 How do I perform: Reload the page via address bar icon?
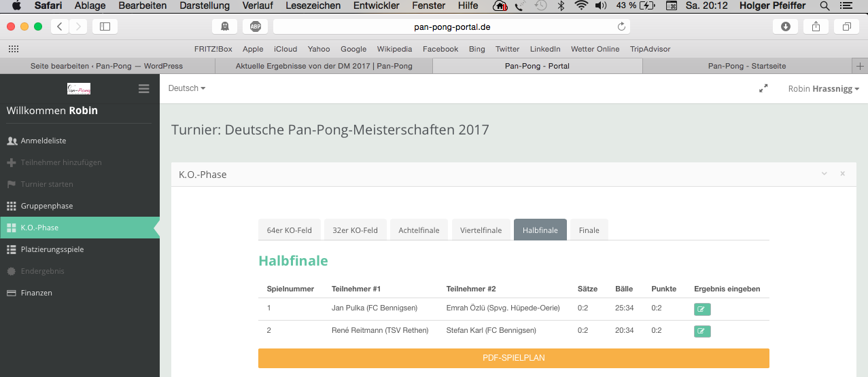[x=621, y=26]
